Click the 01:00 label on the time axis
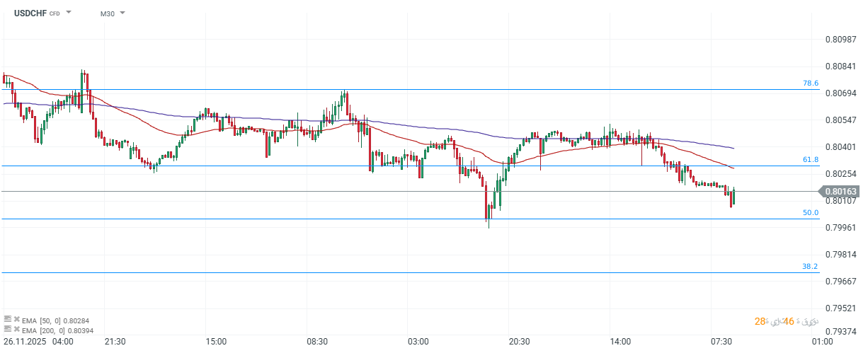Viewport: 868px width, 353px height. point(821,342)
